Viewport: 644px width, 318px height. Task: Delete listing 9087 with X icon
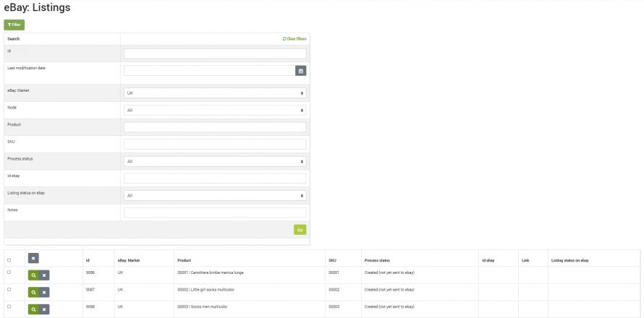coord(44,292)
